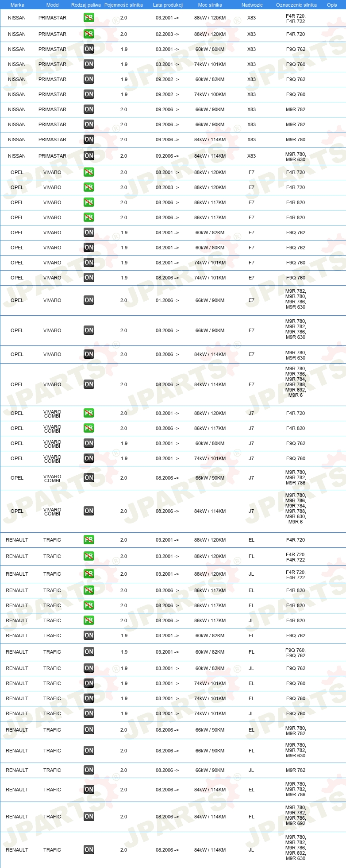
Task: Click 86kW / 117KM power in Trafic EL row
Action: 210,590
